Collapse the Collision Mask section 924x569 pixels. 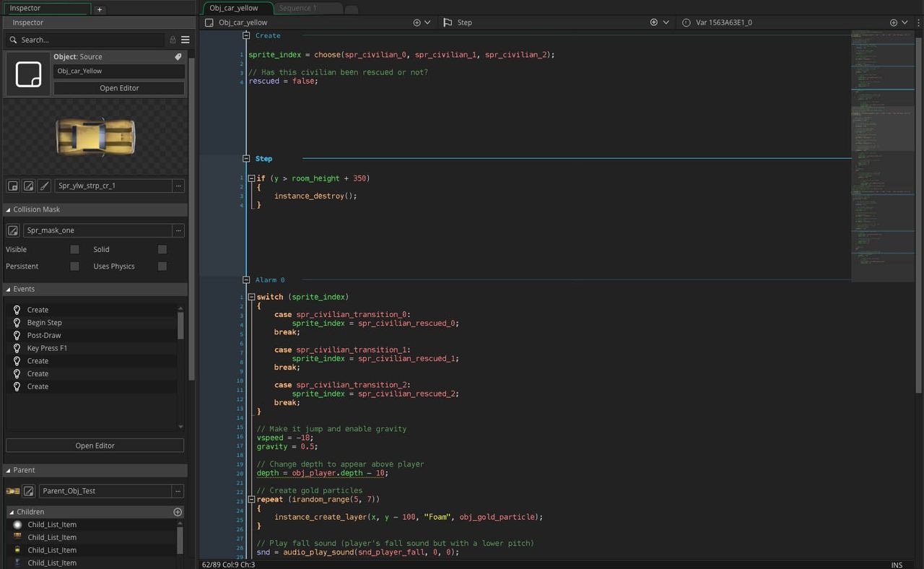(8, 209)
